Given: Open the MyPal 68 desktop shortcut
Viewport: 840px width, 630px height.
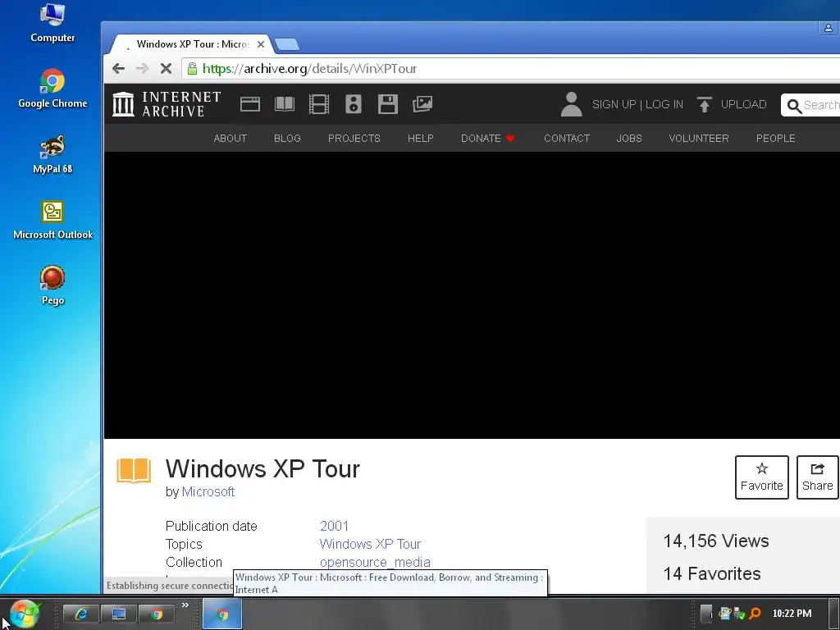Looking at the screenshot, I should tap(52, 154).
